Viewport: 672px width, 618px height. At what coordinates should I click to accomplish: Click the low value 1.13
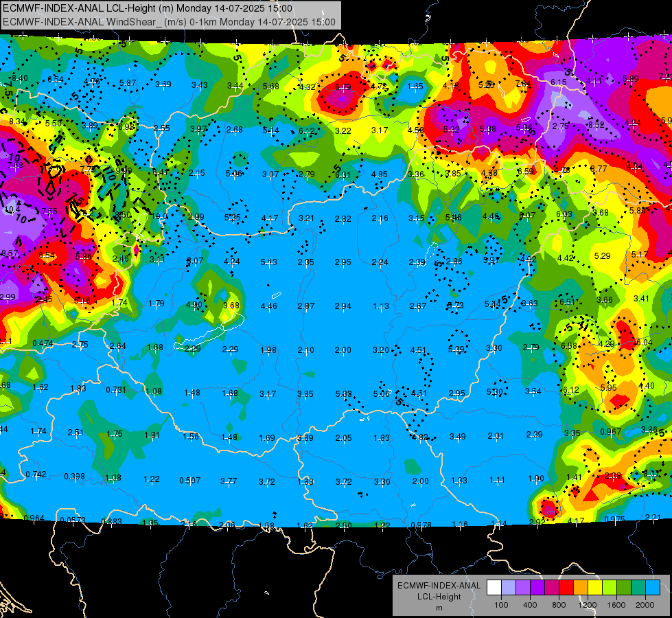pyautogui.click(x=380, y=306)
